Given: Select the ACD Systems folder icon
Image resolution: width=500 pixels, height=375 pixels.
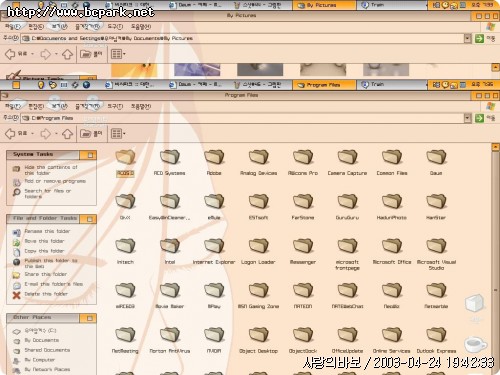Looking at the screenshot, I should tap(170, 157).
